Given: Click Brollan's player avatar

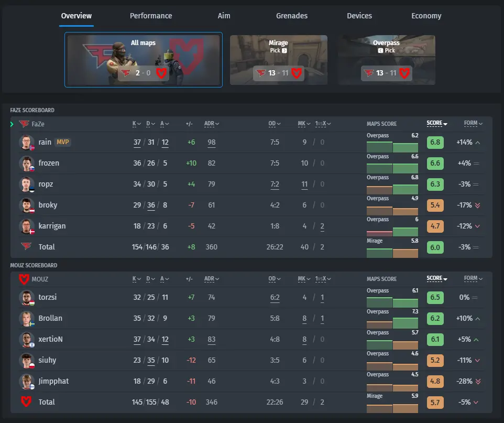Looking at the screenshot, I should coord(26,318).
